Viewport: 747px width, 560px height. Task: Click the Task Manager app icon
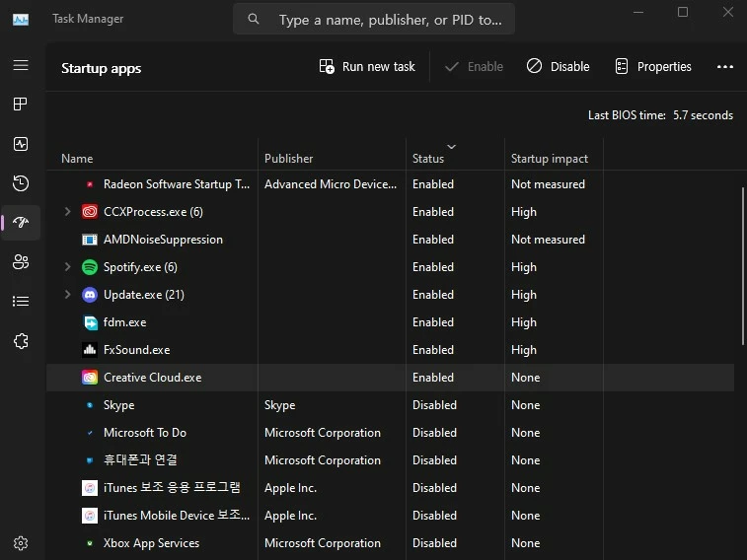(x=21, y=19)
